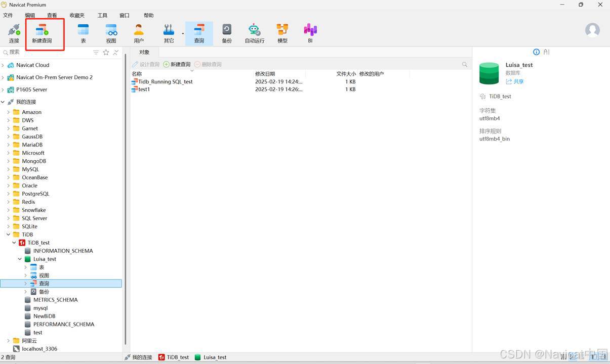Image resolution: width=610 pixels, height=364 pixels.
Task: Select the Snowflake folder in tree
Action: pos(33,210)
